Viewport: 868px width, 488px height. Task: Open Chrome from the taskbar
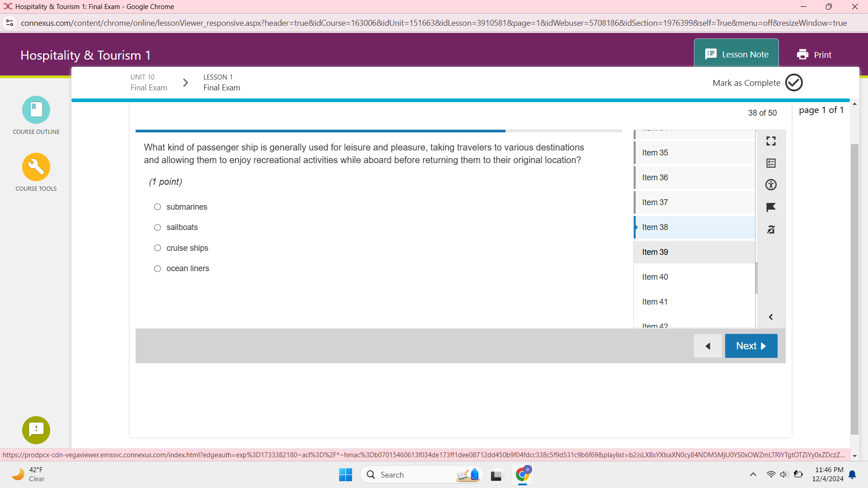[x=523, y=474]
